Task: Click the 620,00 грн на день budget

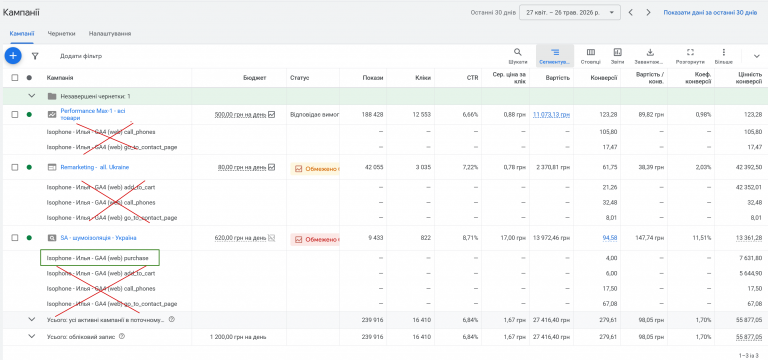Action: [x=240, y=238]
